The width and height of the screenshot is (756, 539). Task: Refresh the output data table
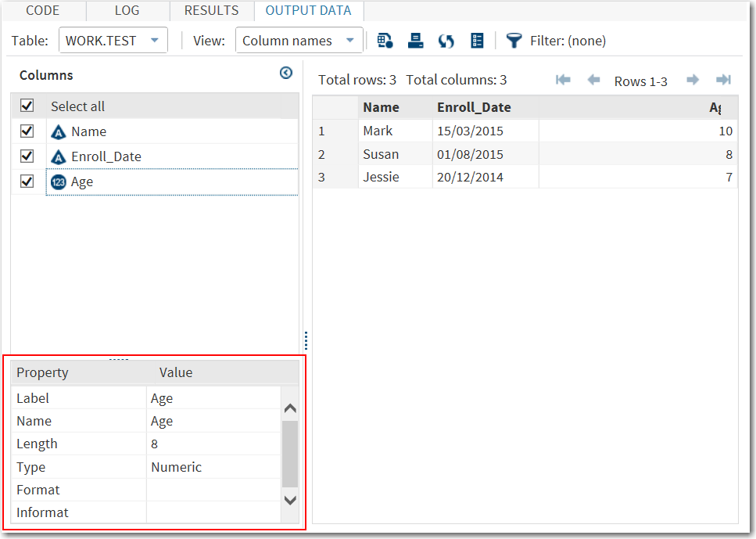[x=446, y=40]
